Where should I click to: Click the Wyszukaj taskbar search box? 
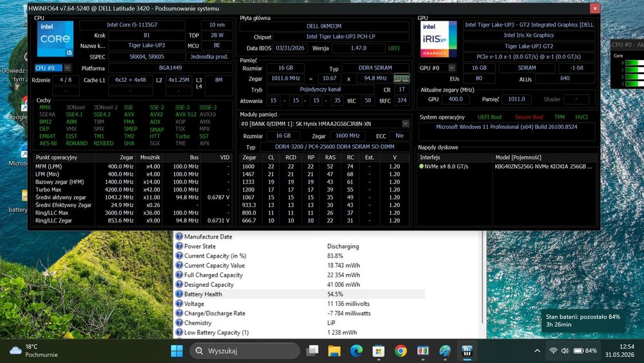click(x=245, y=351)
